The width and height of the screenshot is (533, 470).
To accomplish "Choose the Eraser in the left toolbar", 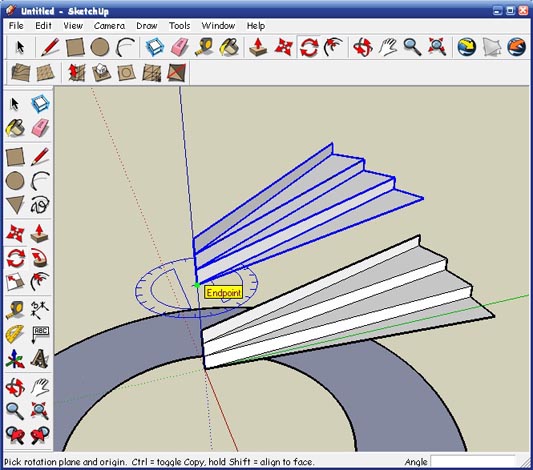I will (40, 128).
